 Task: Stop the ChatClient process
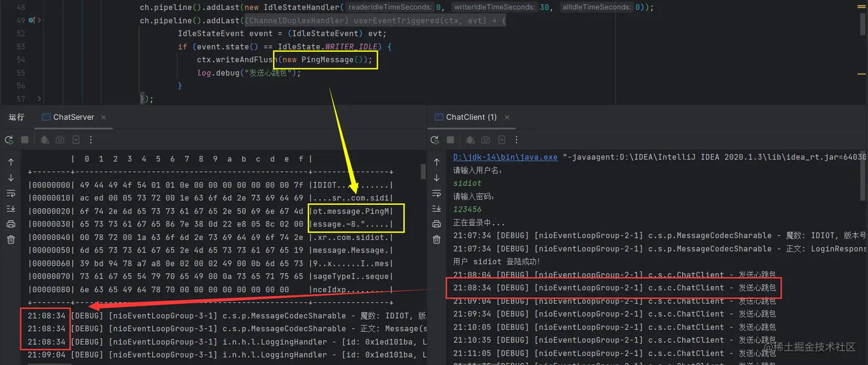click(451, 139)
